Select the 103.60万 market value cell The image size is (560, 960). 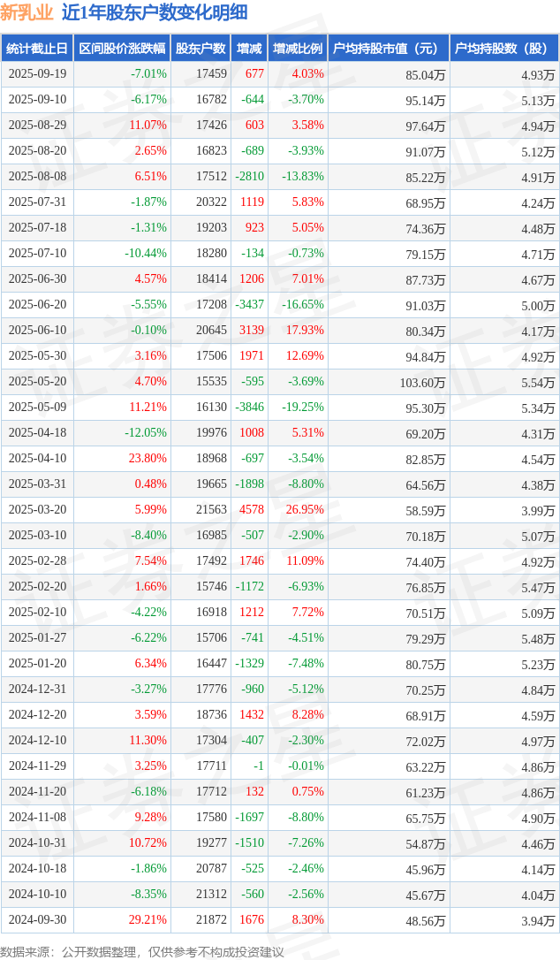(422, 383)
